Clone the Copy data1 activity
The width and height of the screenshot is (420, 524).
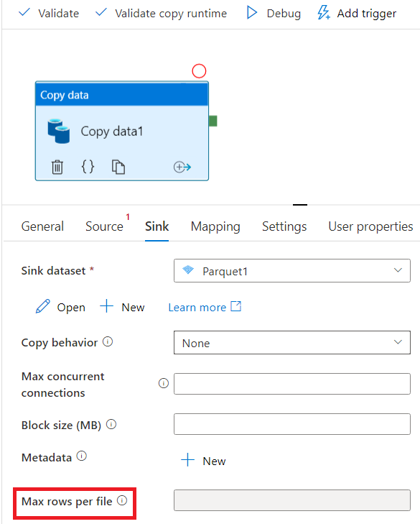[x=118, y=167]
